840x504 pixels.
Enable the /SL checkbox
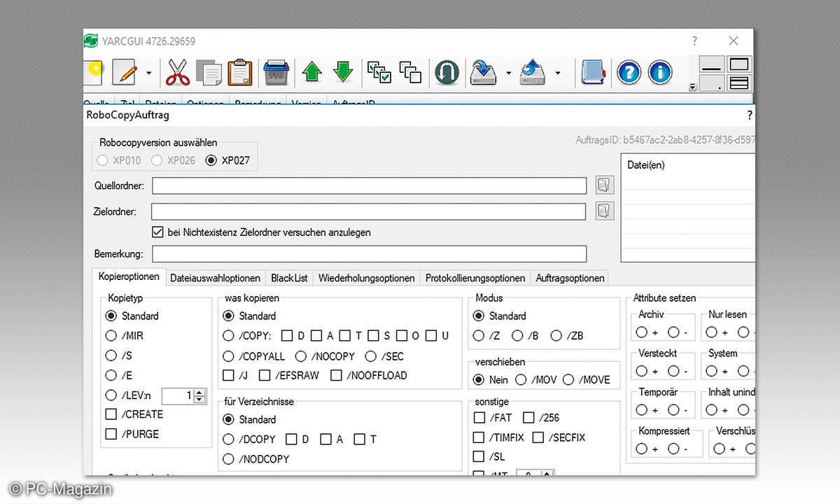479,456
